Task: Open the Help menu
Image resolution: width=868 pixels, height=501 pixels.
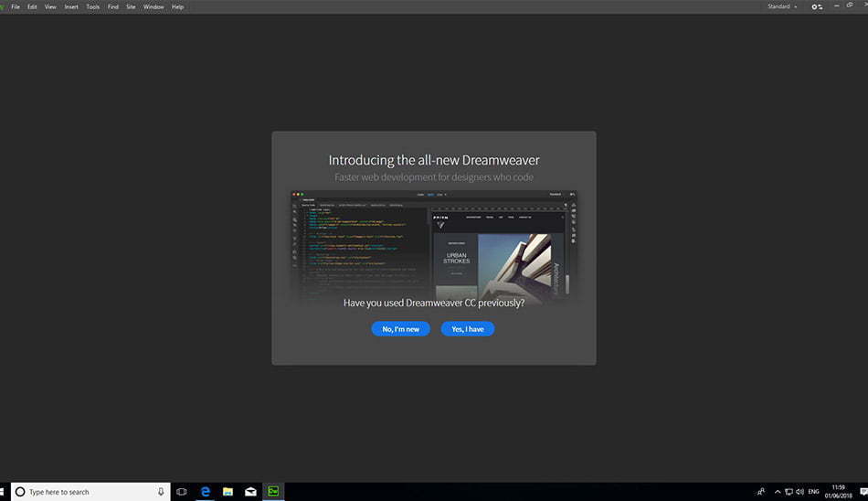Action: (177, 6)
